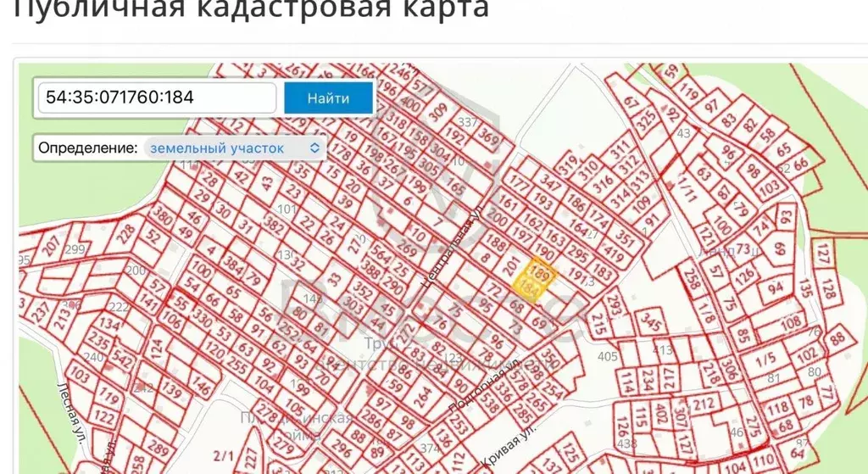The height and width of the screenshot is (474, 868).
Task: Click parcel number 352
Action: [x=363, y=290]
